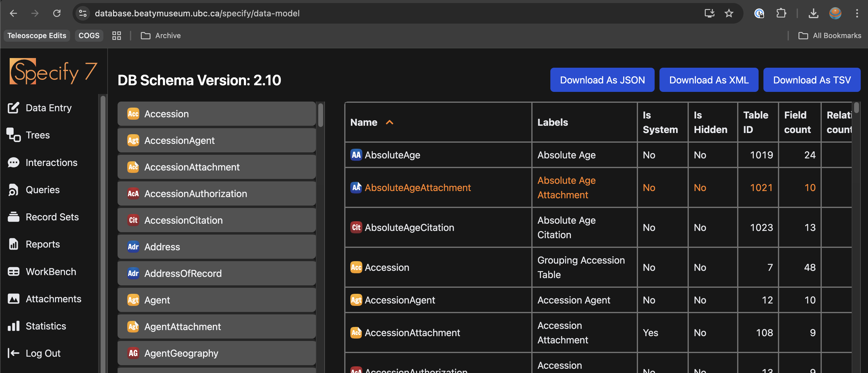Viewport: 868px width, 373px height.
Task: Click the Data Entry pencil icon
Action: point(14,108)
